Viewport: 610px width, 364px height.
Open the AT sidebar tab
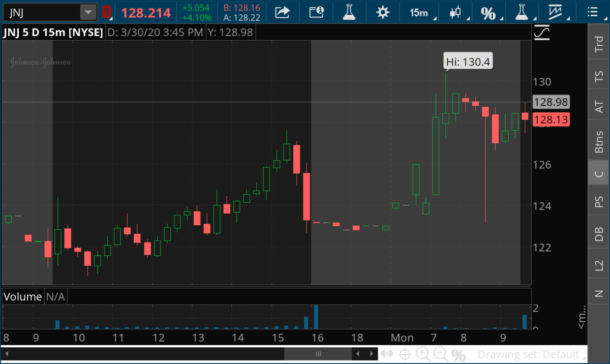click(599, 106)
